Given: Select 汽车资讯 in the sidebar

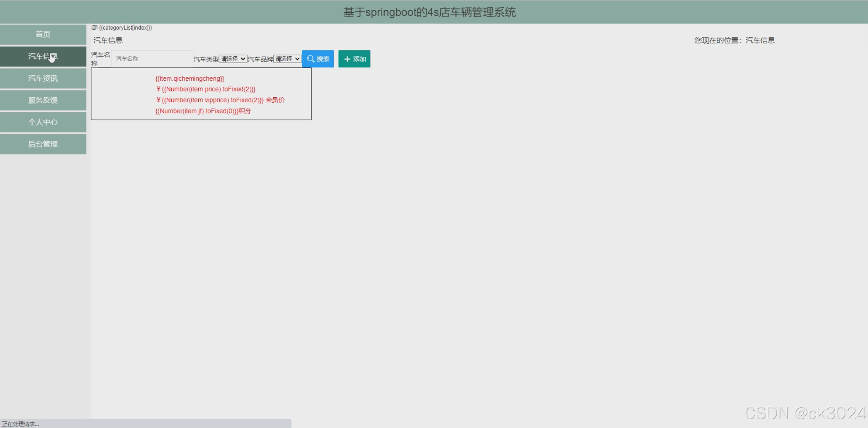Looking at the screenshot, I should [x=43, y=78].
